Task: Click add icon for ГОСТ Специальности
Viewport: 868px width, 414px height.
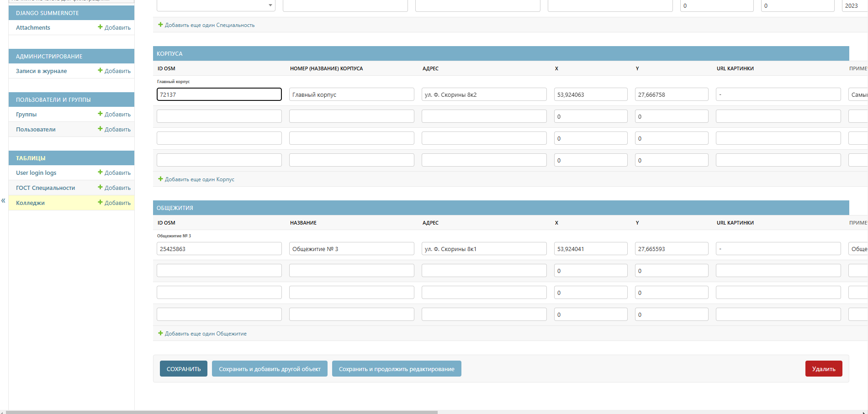Action: click(x=100, y=188)
